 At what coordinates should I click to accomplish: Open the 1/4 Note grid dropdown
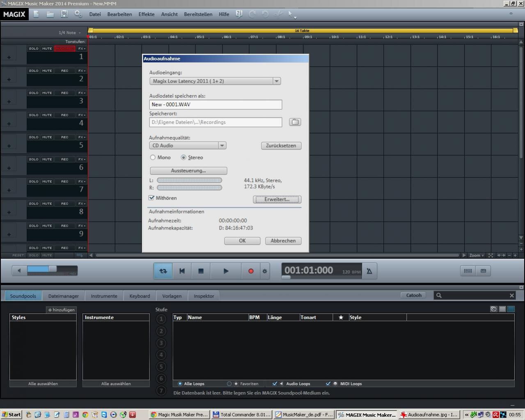click(x=70, y=32)
